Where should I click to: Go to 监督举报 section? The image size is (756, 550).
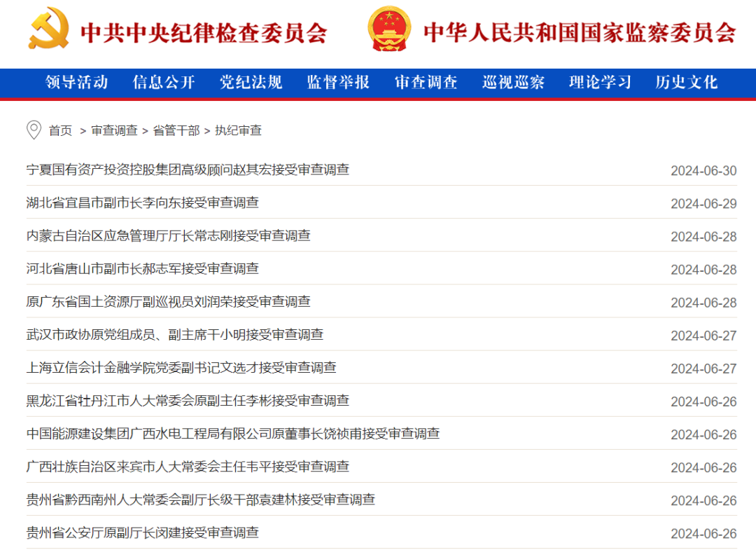(339, 83)
